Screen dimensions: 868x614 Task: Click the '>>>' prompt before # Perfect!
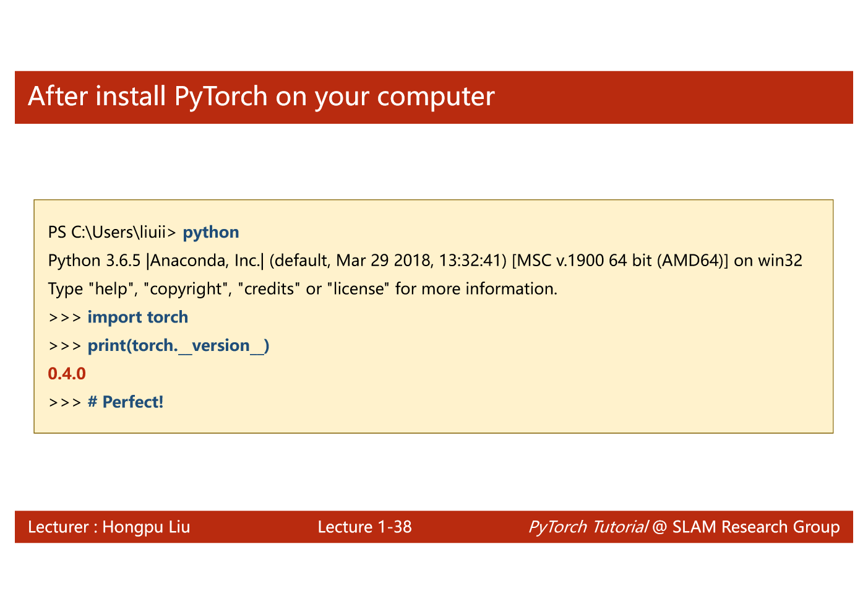click(65, 403)
